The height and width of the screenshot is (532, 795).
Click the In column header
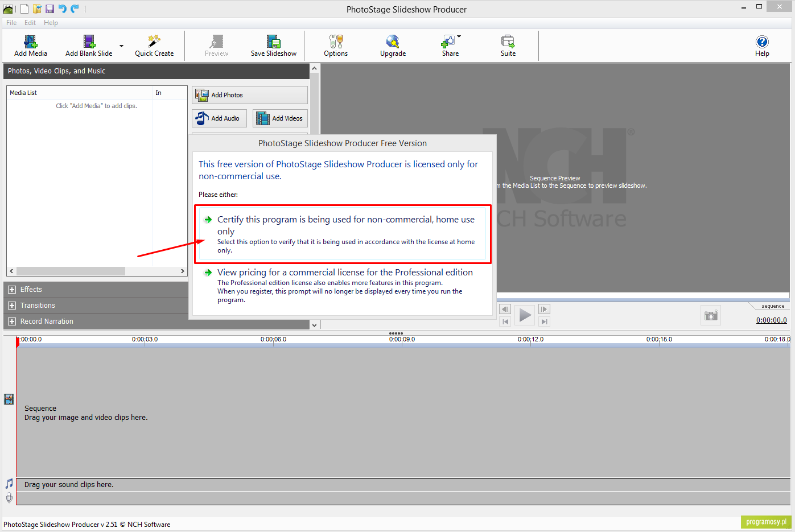170,93
